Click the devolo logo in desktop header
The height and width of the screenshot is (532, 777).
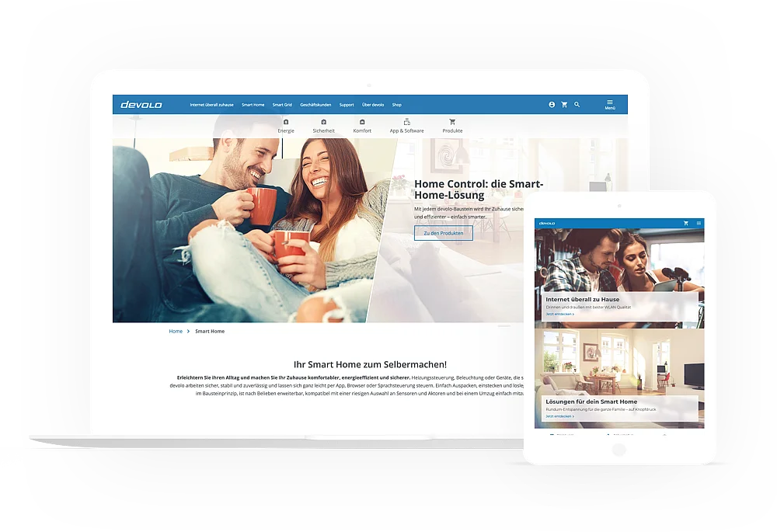point(141,105)
